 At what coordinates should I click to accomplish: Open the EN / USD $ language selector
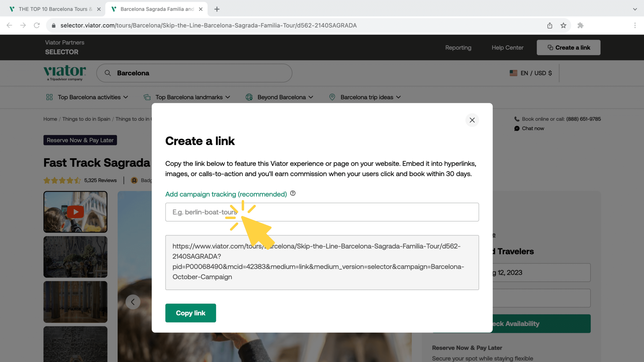[x=530, y=73]
